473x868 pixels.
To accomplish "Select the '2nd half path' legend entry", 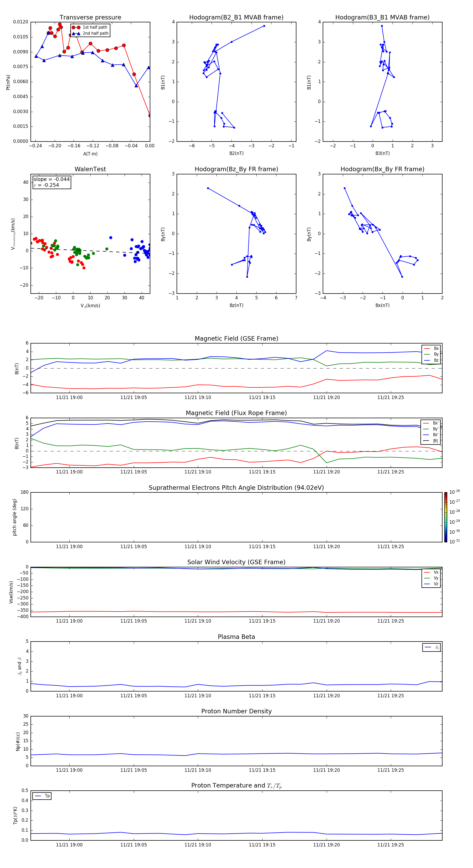I will (x=91, y=33).
